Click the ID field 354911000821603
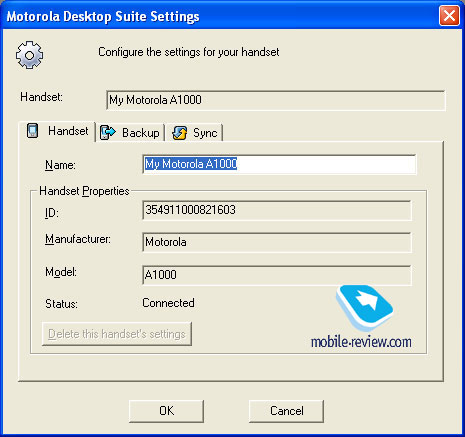 (277, 210)
